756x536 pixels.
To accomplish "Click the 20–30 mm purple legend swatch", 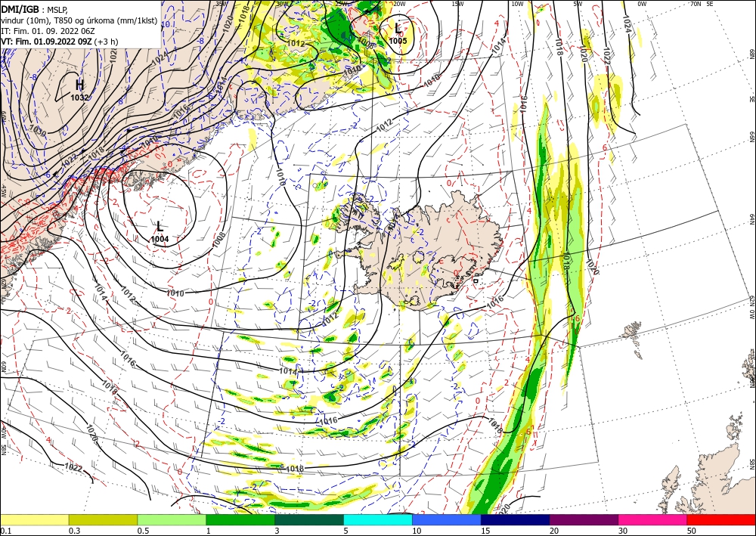I will click(584, 519).
